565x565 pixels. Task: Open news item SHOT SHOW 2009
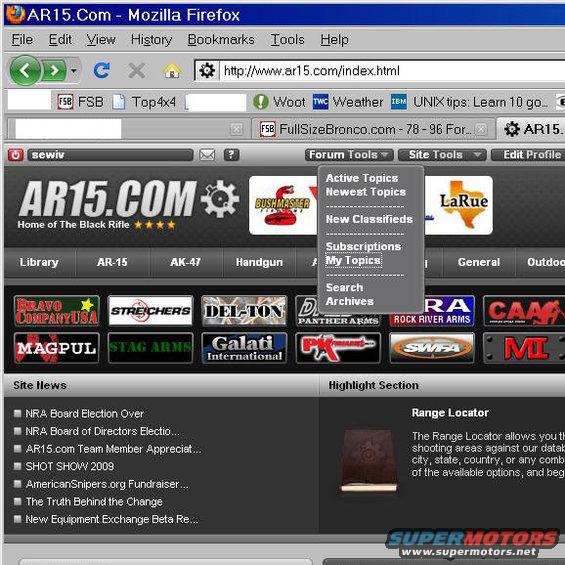70,466
